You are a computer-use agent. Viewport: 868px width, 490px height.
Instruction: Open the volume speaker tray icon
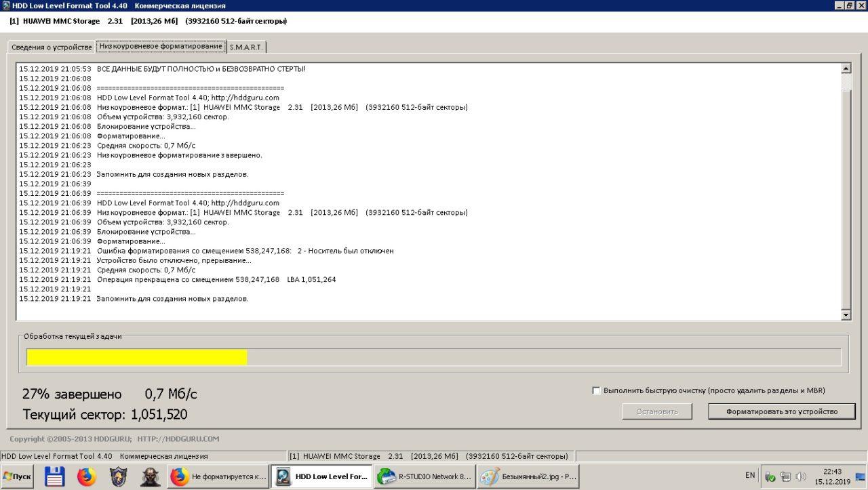point(801,476)
